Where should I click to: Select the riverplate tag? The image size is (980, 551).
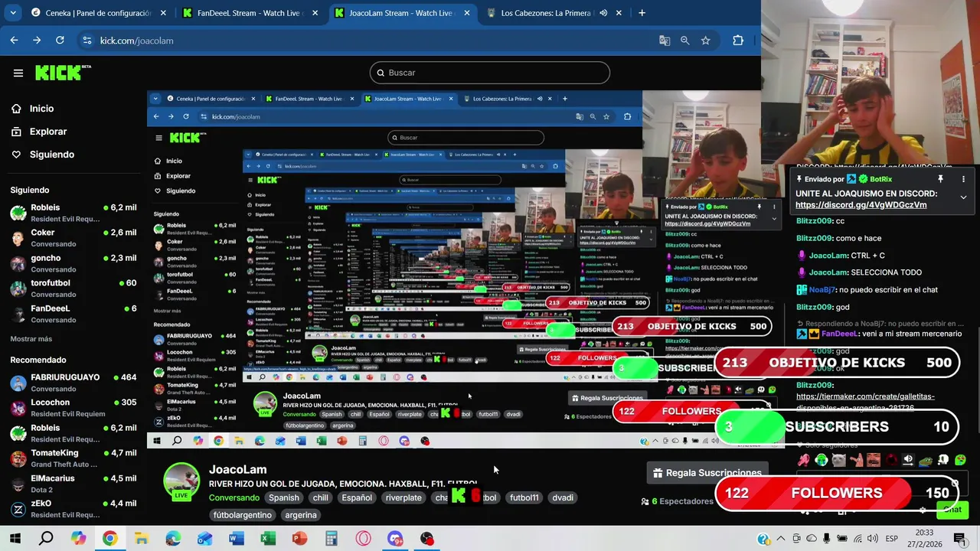coord(403,497)
